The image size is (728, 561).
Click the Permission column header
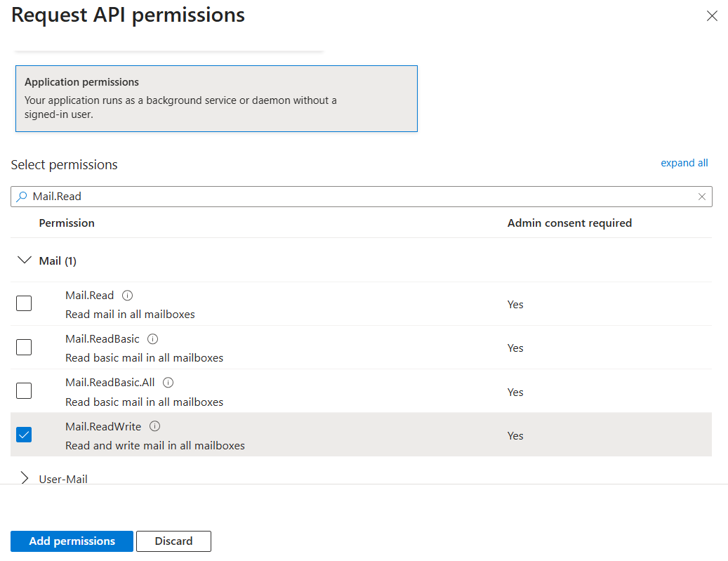click(67, 223)
